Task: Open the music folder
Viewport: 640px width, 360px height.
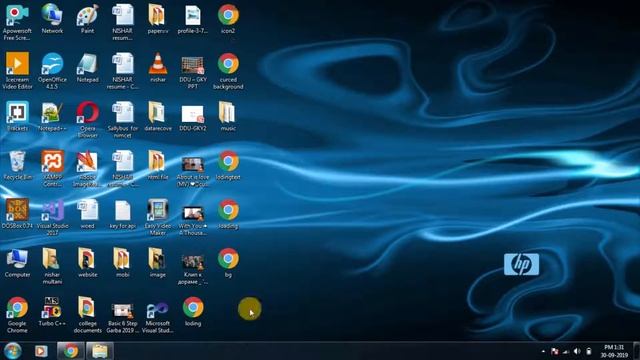Action: pyautogui.click(x=228, y=116)
